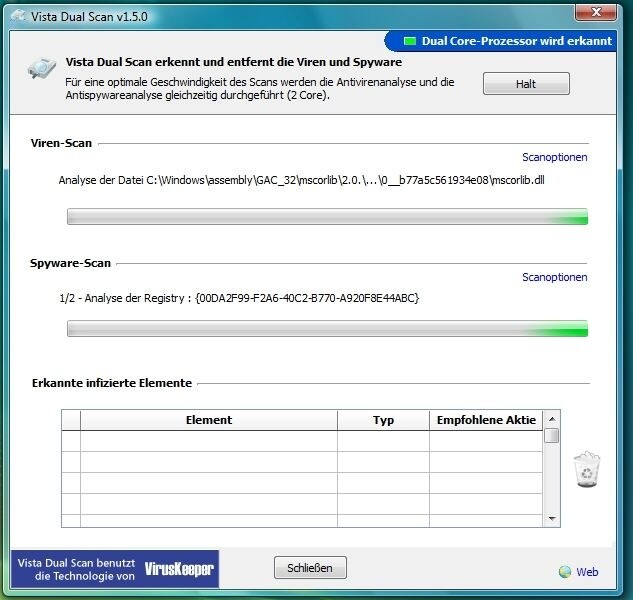Click the table scrollbar thumb

[551, 436]
